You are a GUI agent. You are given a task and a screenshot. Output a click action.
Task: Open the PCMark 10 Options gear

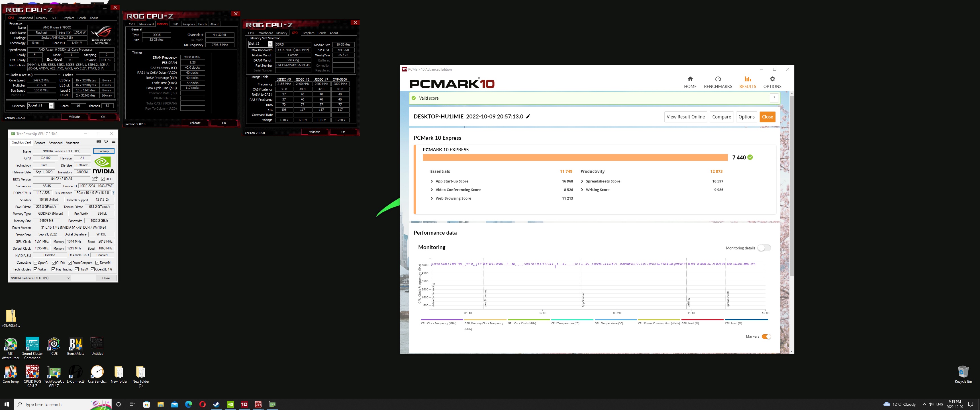(772, 82)
